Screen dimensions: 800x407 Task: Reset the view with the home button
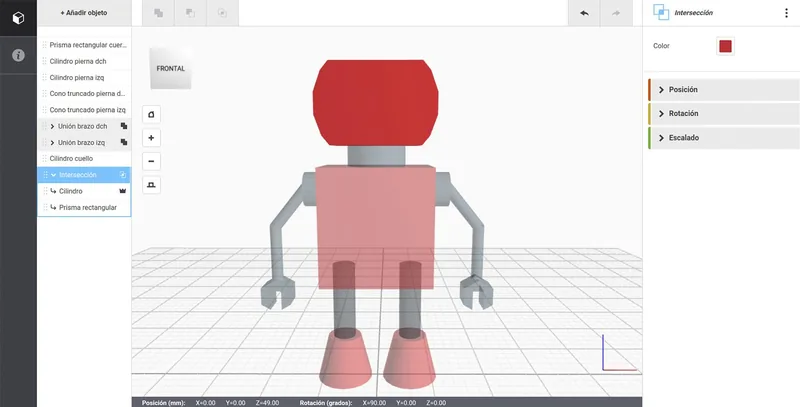pyautogui.click(x=151, y=115)
